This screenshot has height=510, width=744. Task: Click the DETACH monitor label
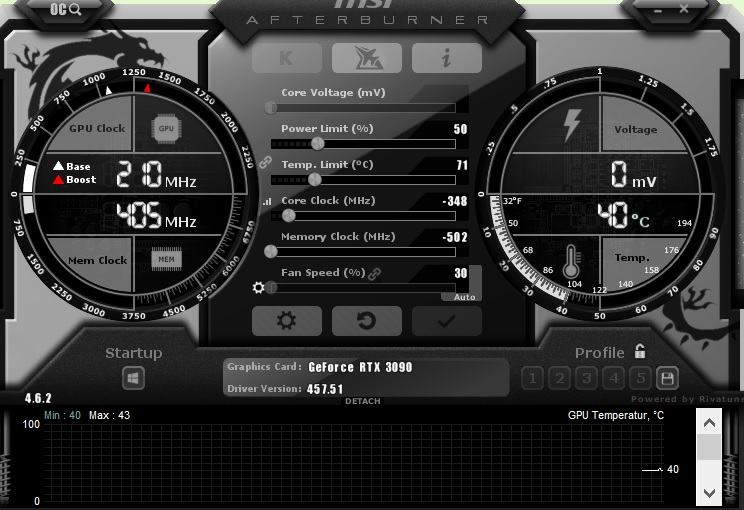point(363,401)
